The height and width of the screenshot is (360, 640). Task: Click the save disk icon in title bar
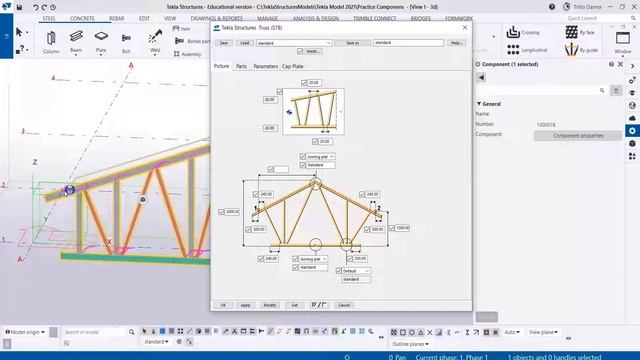tap(19, 7)
